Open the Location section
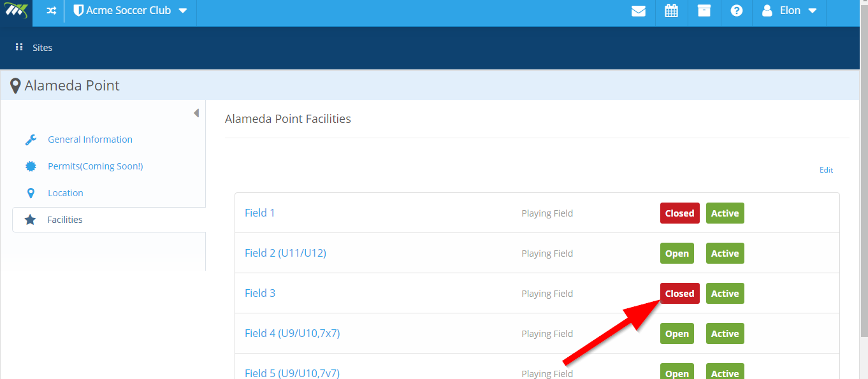 (x=65, y=193)
